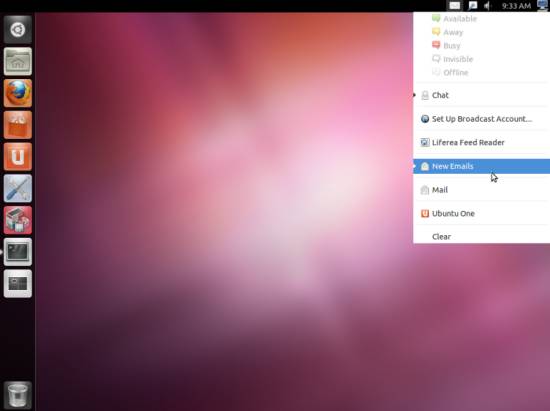This screenshot has width=550, height=411.
Task: Open the red package manager launcher icon
Action: (x=18, y=220)
